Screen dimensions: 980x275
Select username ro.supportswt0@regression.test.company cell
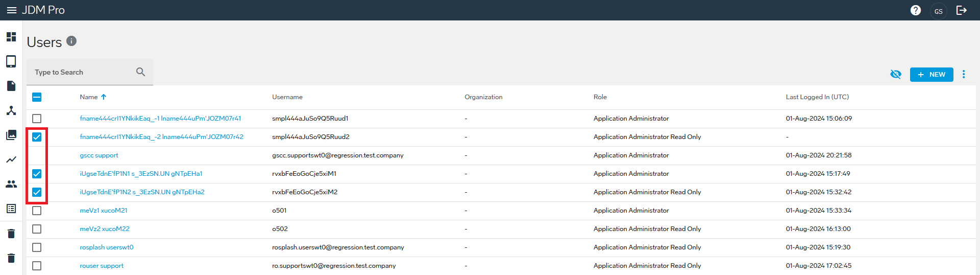click(x=334, y=266)
